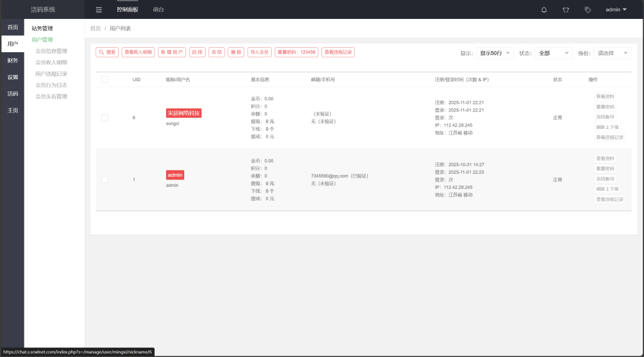The image size is (644, 357).
Task: Click 冻结账号 for user songci
Action: tap(605, 117)
